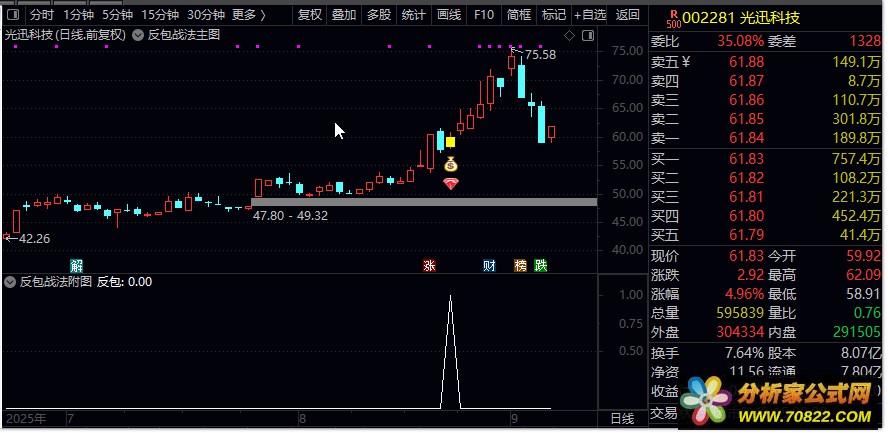Expand the 反包战法主图 indicator menu
The width and height of the screenshot is (888, 433).
[138, 36]
